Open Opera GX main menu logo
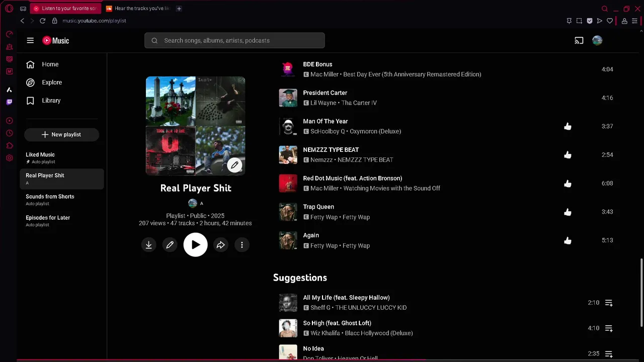This screenshot has height=362, width=644. pos(9,9)
